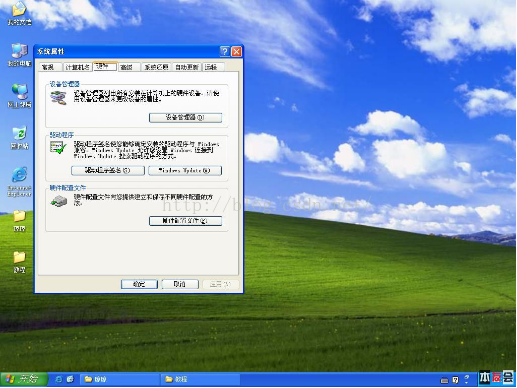This screenshot has height=388, width=517.
Task: Select the Internet Explorer desktop icon
Action: click(x=19, y=182)
